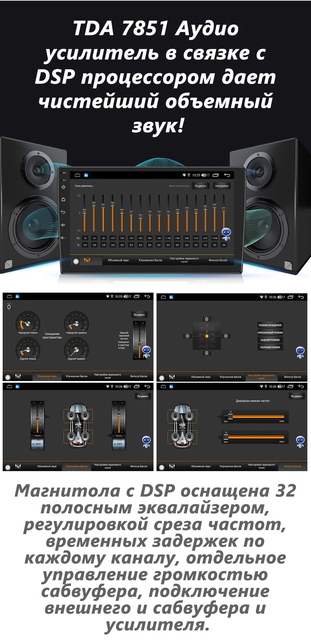Click the lower low-frequency range slider showing 20
The height and width of the screenshot is (644, 311).
(254, 437)
